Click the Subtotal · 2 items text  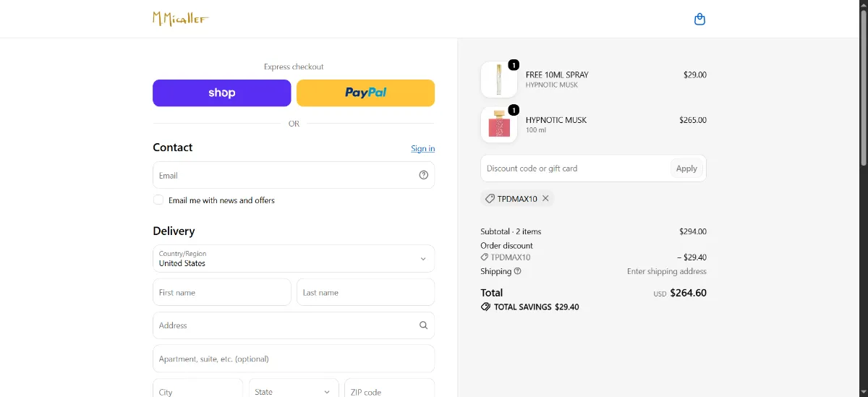(x=511, y=231)
